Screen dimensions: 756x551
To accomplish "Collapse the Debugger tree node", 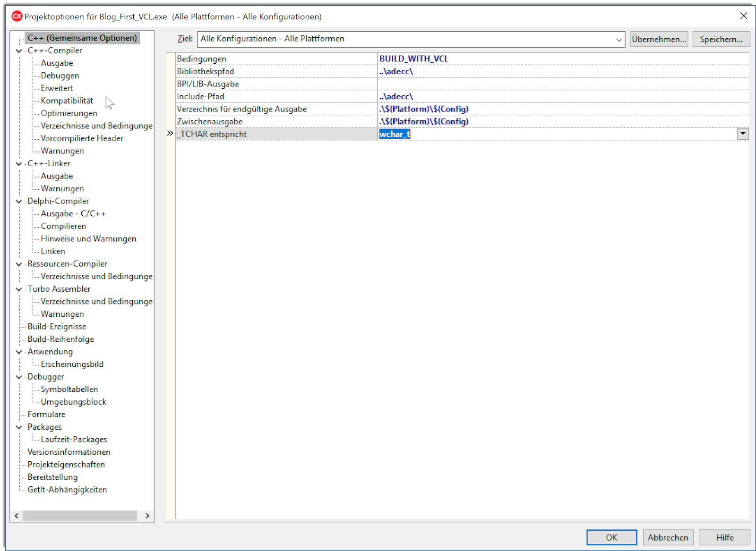I will [x=19, y=377].
